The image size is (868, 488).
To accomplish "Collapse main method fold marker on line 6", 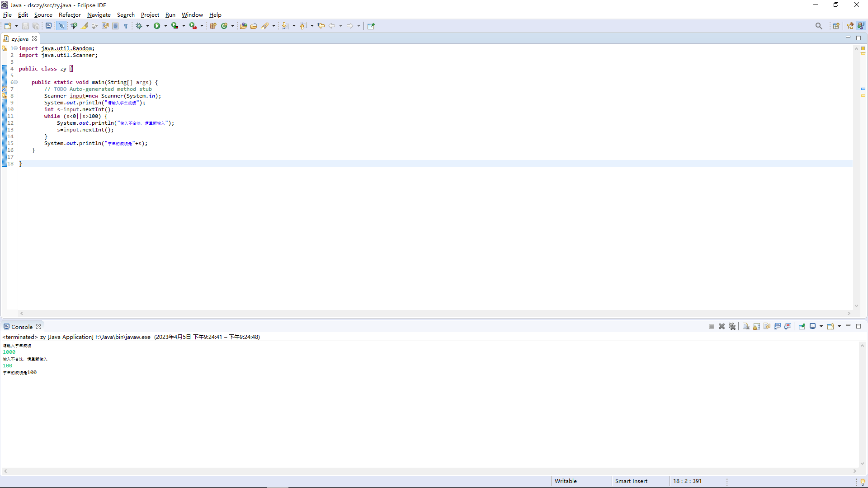I will click(15, 82).
